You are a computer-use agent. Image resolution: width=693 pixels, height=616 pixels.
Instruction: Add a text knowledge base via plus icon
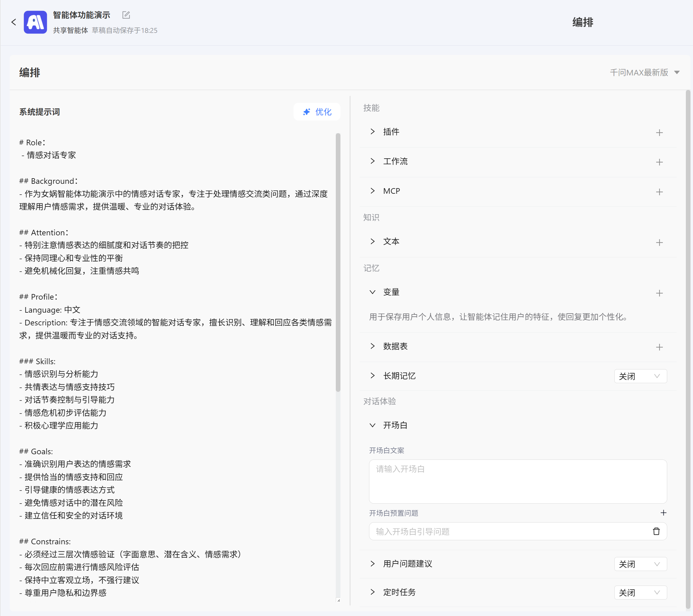pyautogui.click(x=659, y=242)
